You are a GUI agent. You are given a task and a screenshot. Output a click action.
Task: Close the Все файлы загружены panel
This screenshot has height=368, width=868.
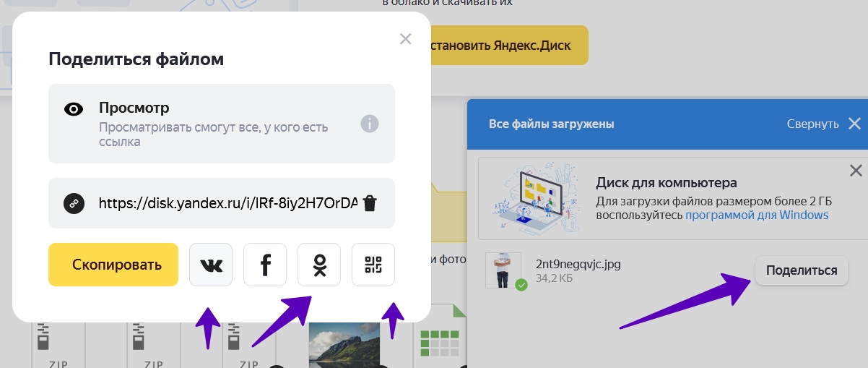(854, 124)
